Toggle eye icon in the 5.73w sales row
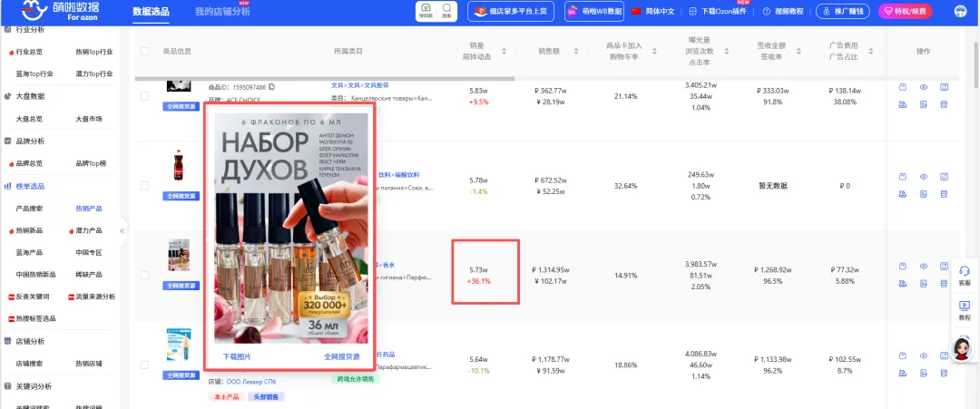This screenshot has height=409, width=980. [923, 267]
